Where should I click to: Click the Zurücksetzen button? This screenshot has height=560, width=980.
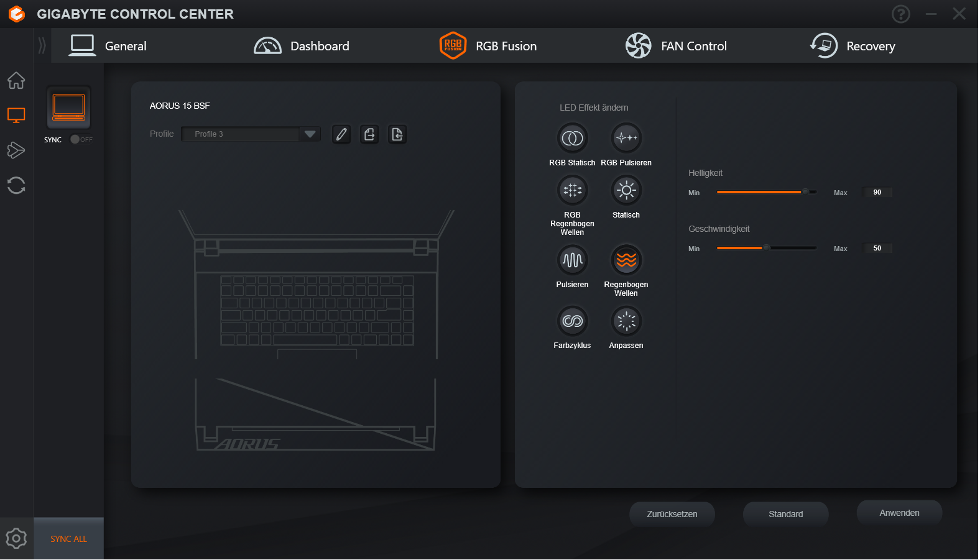tap(672, 514)
